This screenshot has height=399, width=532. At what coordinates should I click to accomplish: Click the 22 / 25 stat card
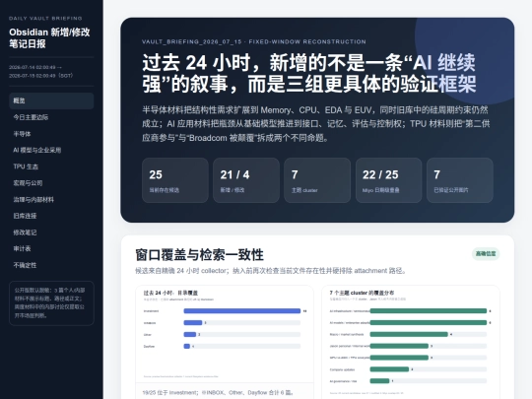(388, 180)
